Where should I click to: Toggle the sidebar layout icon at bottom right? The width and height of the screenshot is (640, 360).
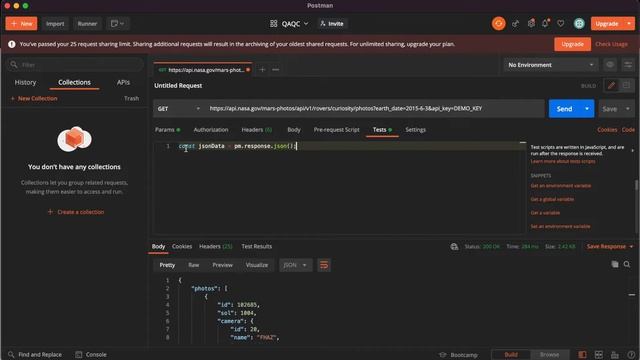(582, 355)
